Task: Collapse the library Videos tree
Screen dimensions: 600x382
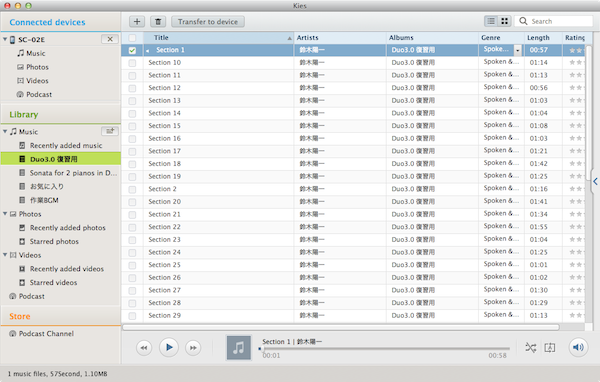Action: (x=5, y=255)
